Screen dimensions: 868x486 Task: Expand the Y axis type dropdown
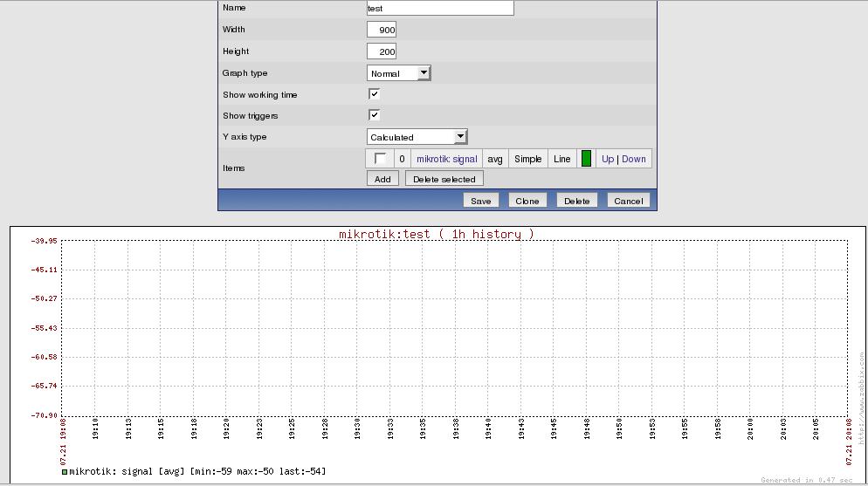tap(417, 137)
